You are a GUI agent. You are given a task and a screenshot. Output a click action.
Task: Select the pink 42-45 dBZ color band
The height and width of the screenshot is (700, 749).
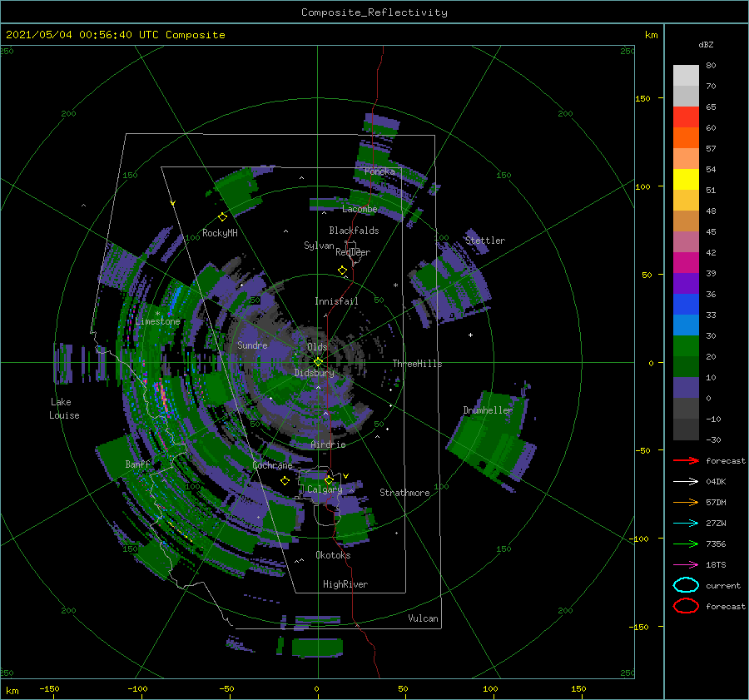pyautogui.click(x=686, y=242)
